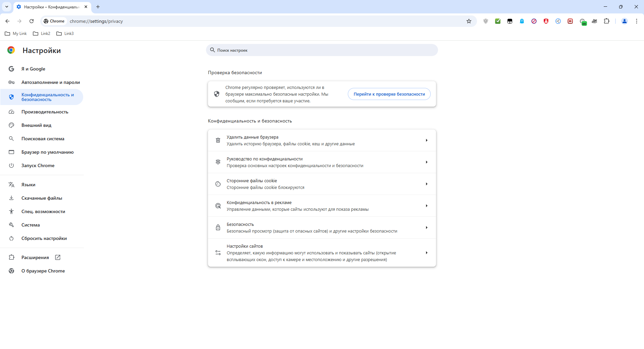Expand Сторонние файлы cookie arrow
The height and width of the screenshot is (349, 644).
427,184
